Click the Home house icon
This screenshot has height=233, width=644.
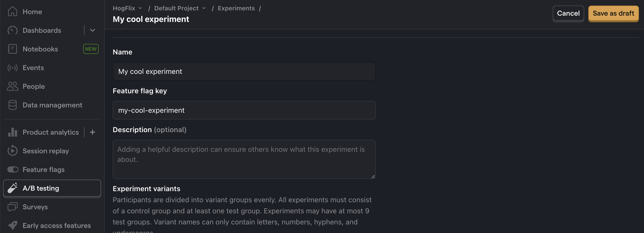click(13, 12)
